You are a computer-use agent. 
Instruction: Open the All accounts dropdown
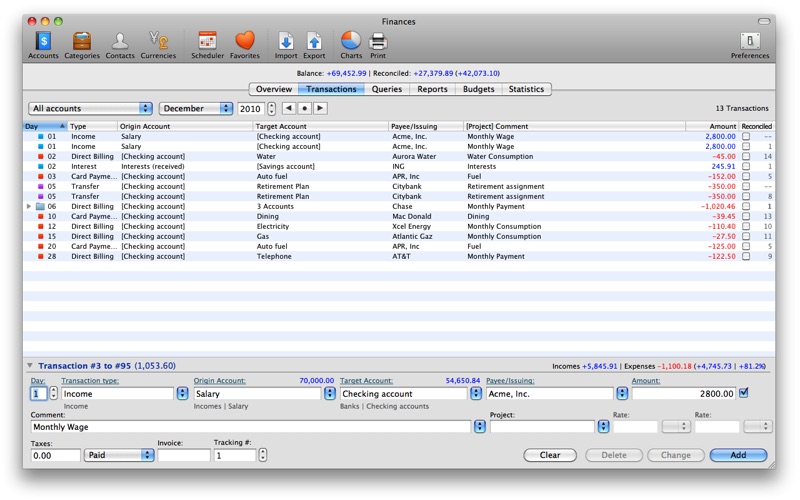click(90, 108)
